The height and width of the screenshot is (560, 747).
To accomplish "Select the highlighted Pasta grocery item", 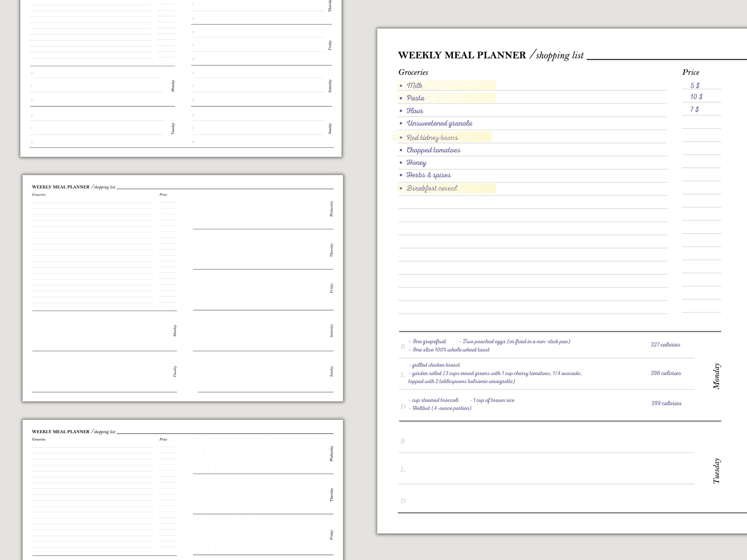I will [415, 98].
